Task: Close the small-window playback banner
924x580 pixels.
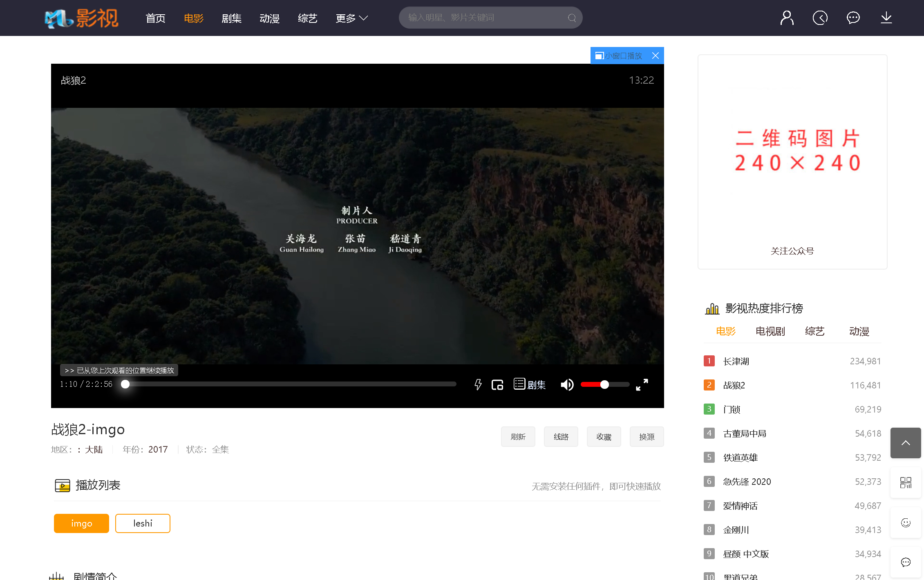Action: pyautogui.click(x=655, y=56)
